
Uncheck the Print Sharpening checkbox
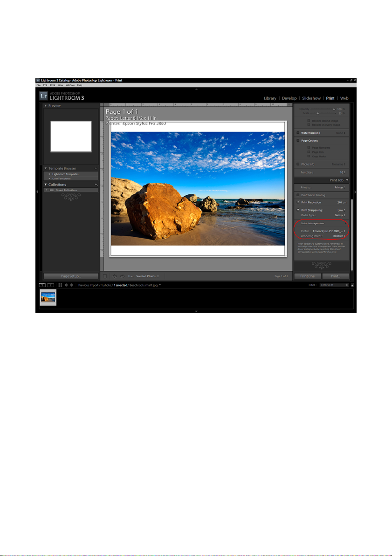click(x=298, y=210)
